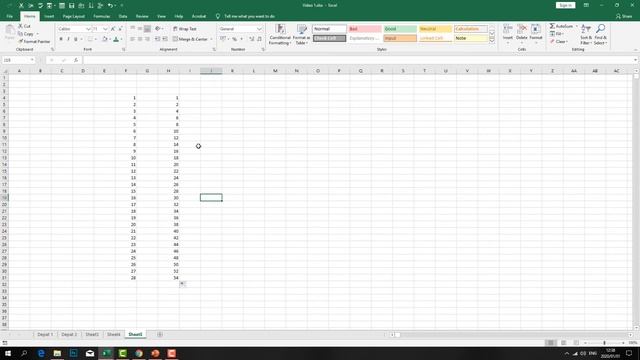Decrease the indent
Screen dimensions: 640x360
pos(158,39)
